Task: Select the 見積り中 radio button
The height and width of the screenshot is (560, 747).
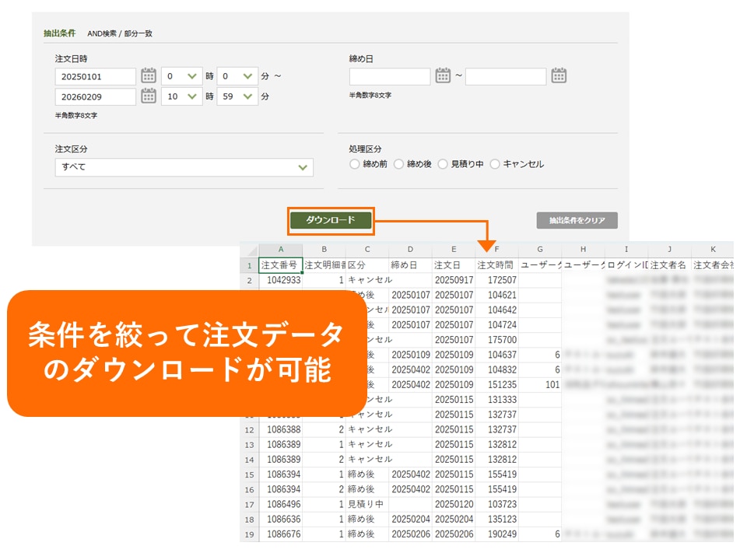Action: (443, 164)
